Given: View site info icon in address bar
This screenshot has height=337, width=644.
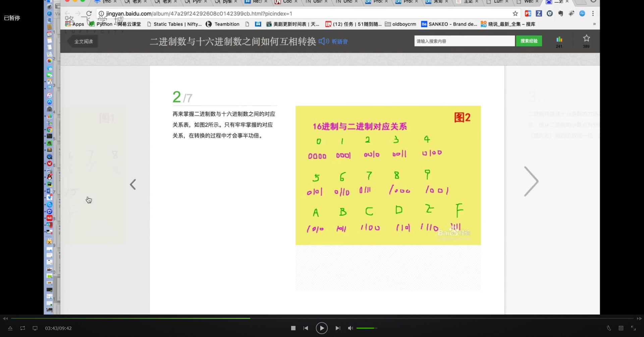Looking at the screenshot, I should [x=101, y=14].
